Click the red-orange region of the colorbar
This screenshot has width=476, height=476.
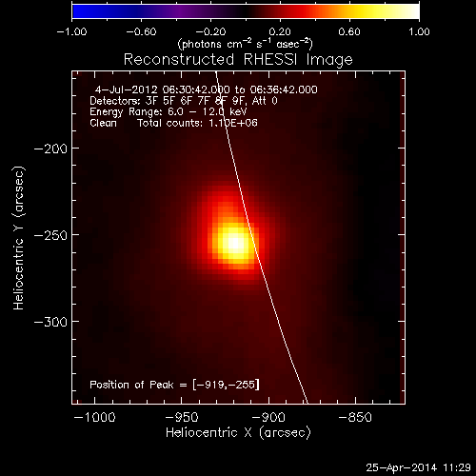314,11
